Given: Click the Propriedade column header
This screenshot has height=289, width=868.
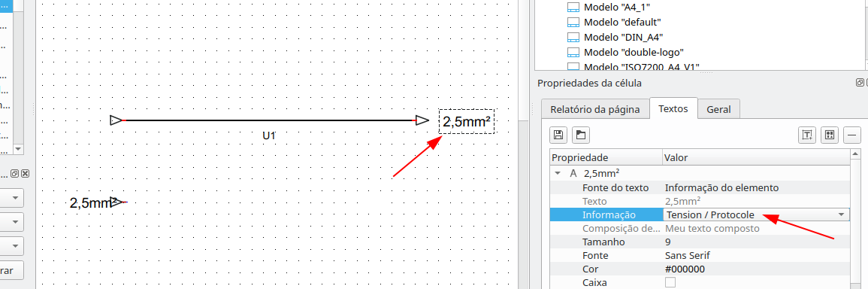Looking at the screenshot, I should point(606,157).
